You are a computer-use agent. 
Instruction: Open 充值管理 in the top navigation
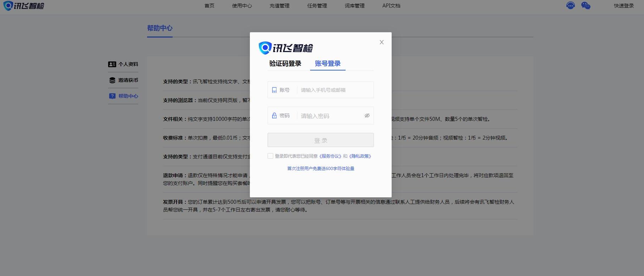click(x=280, y=6)
